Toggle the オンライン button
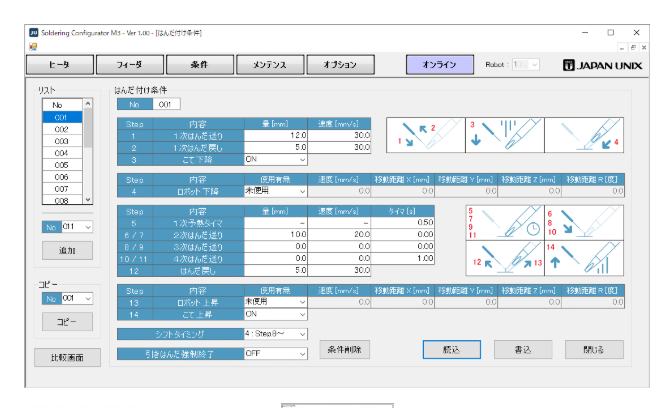The width and height of the screenshot is (672, 408). 440,65
